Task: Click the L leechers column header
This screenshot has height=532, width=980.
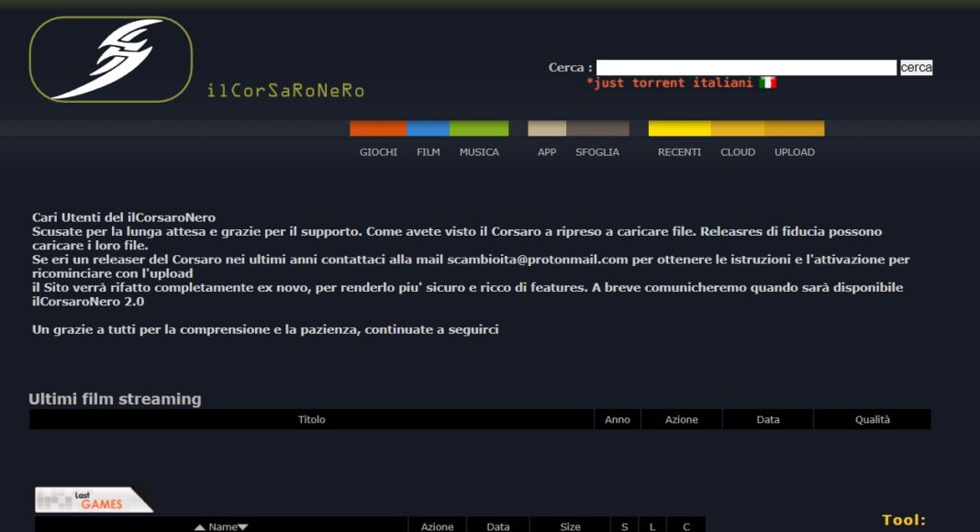Action: 651,526
